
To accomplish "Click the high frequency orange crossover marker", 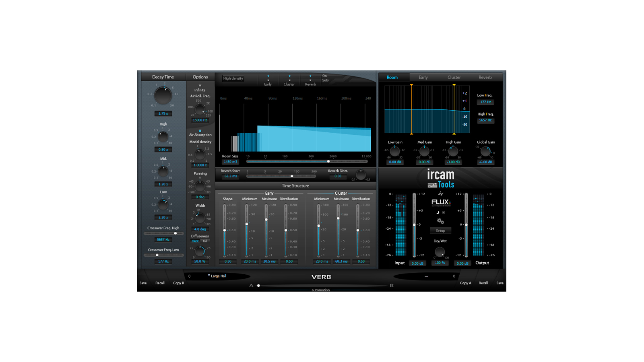I will click(454, 109).
